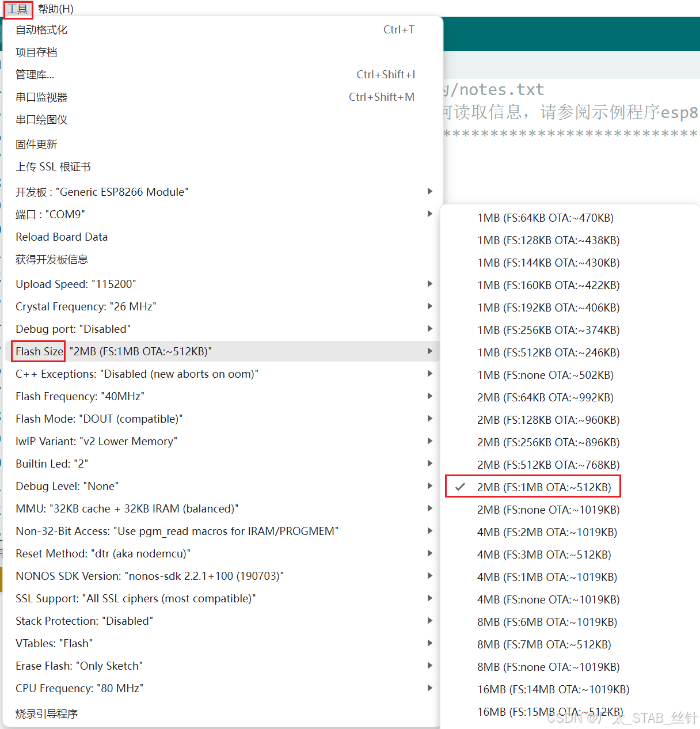Expand the 端口 COM9 submenu
The height and width of the screenshot is (729, 700).
[x=222, y=214]
